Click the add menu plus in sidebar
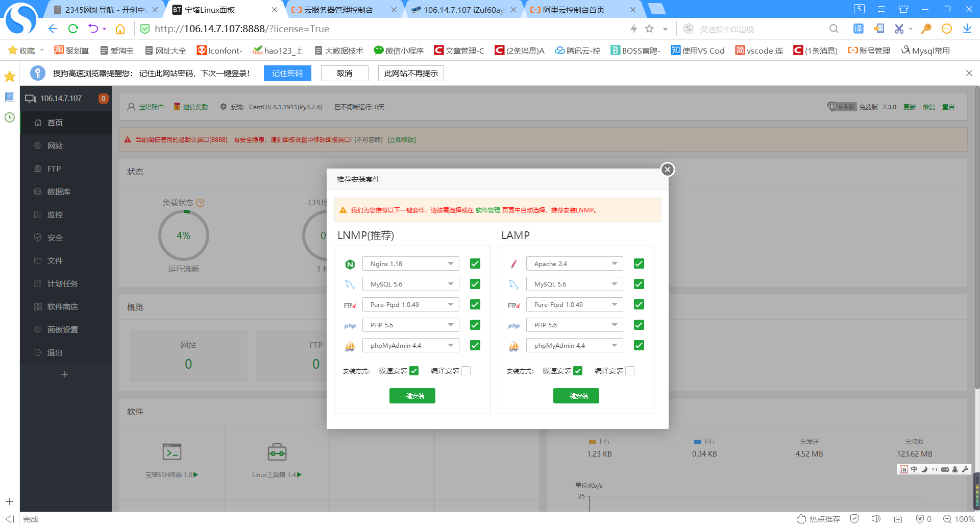Image resolution: width=980 pixels, height=526 pixels. click(64, 374)
